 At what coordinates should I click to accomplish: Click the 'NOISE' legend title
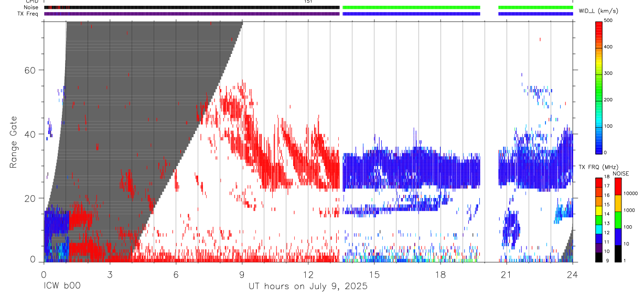620,173
